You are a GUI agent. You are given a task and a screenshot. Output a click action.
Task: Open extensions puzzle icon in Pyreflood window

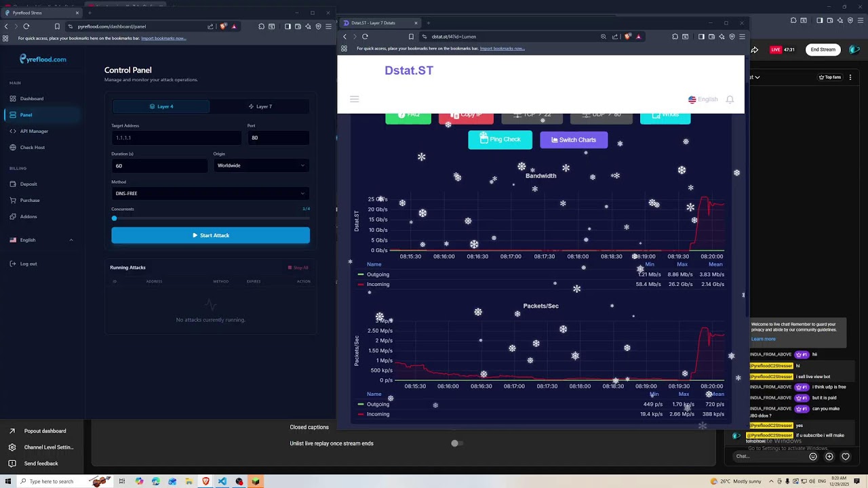point(261,26)
